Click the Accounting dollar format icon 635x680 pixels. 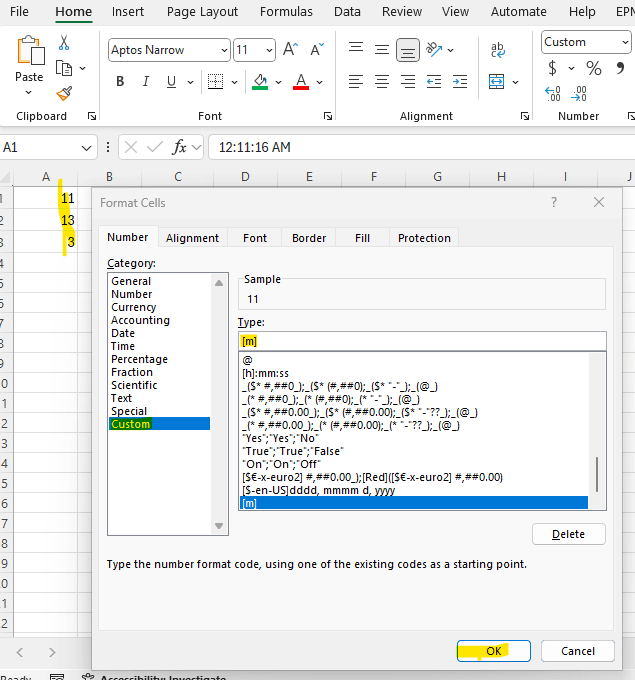pyautogui.click(x=552, y=68)
